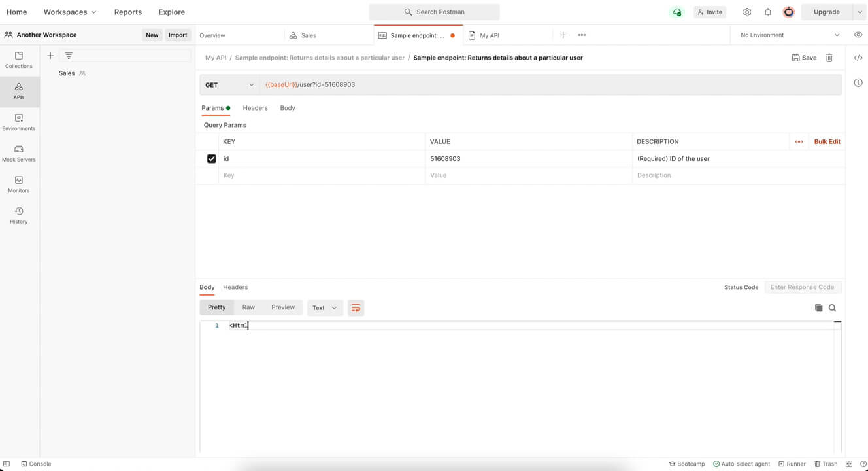Select the APIs sidebar icon

point(18,92)
